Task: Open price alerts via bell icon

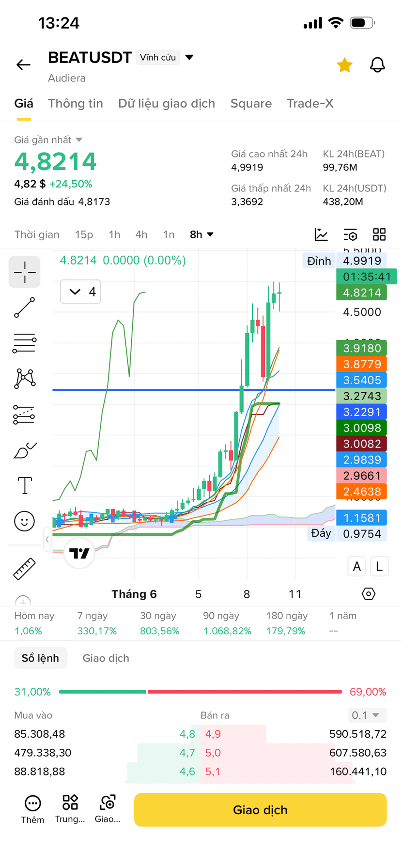Action: point(377,65)
